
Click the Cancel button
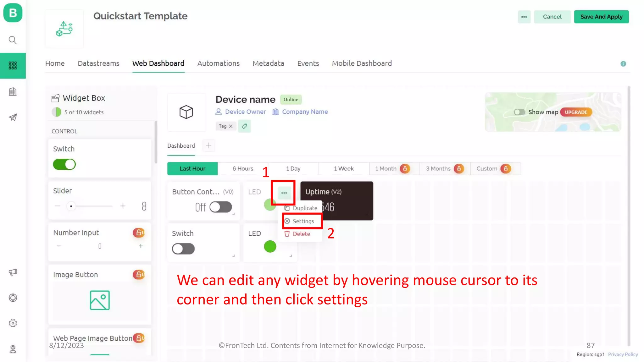[552, 17]
